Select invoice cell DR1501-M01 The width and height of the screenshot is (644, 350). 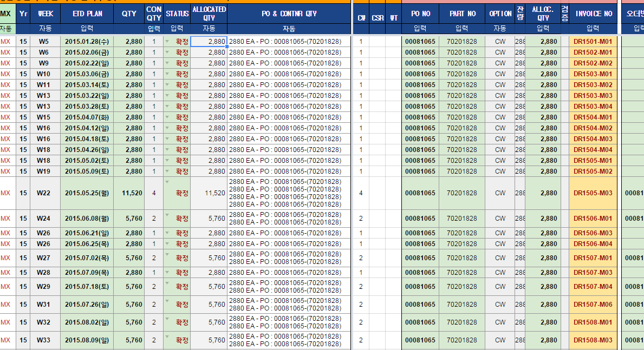coord(593,42)
